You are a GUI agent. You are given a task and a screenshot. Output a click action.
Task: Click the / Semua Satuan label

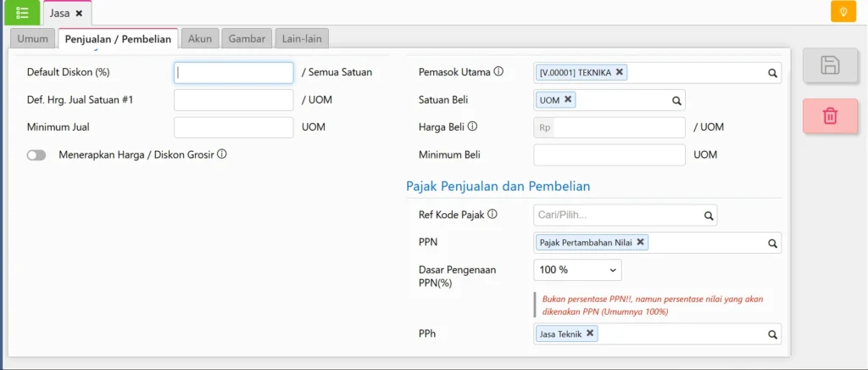point(337,72)
